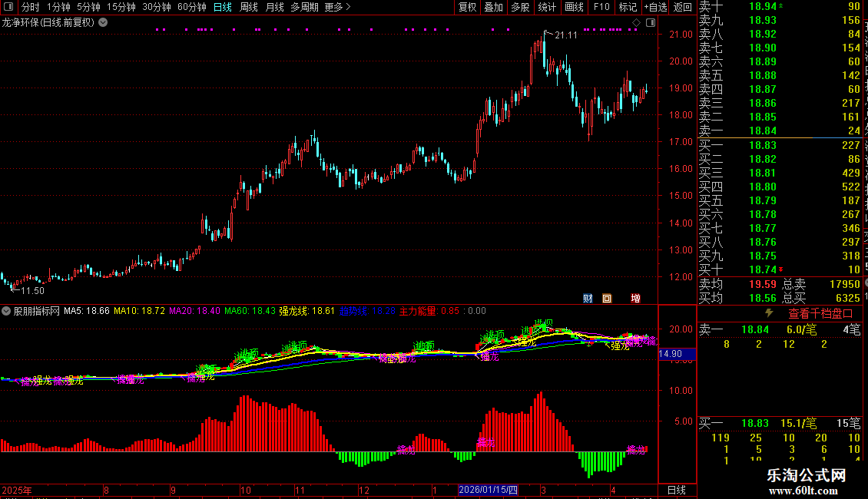Open 统计 statistics

click(x=547, y=7)
